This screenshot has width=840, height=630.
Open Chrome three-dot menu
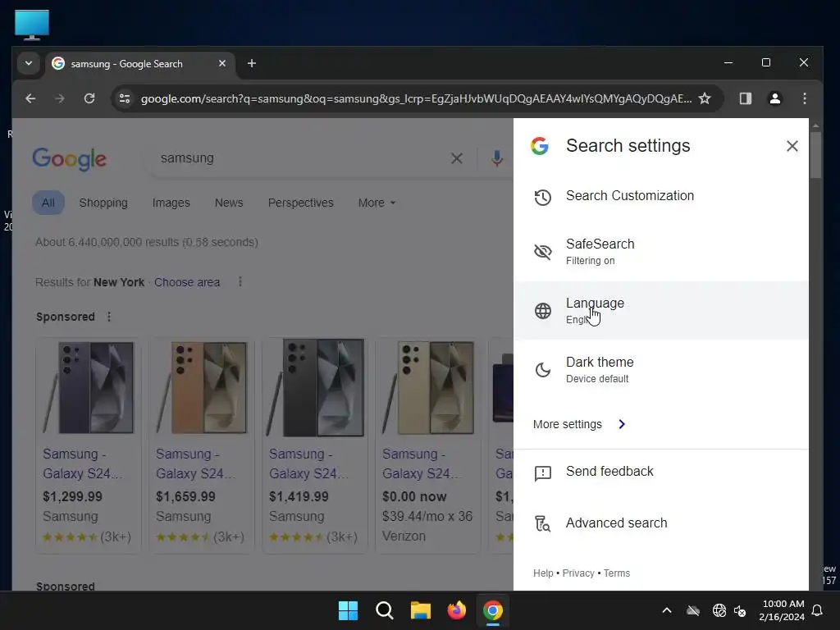[804, 98]
